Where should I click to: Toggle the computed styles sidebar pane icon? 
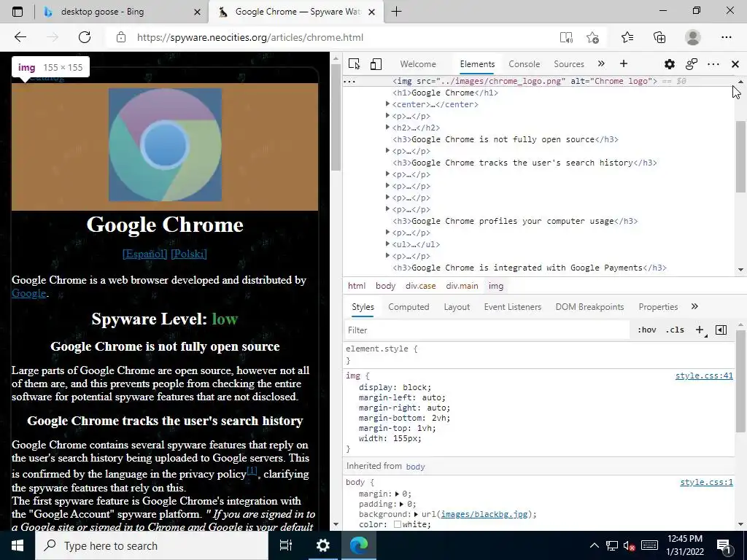(721, 330)
